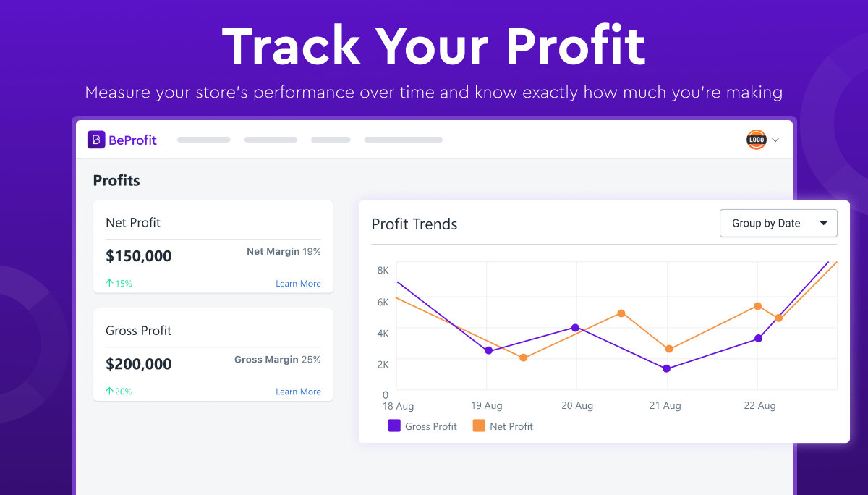868x495 pixels.
Task: Click the $150,000 Net Profit value
Action: click(139, 255)
